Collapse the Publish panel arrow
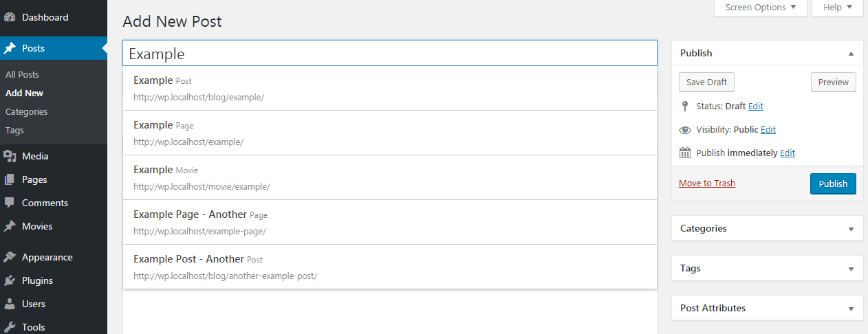Viewport: 868px width, 334px height. pos(851,54)
